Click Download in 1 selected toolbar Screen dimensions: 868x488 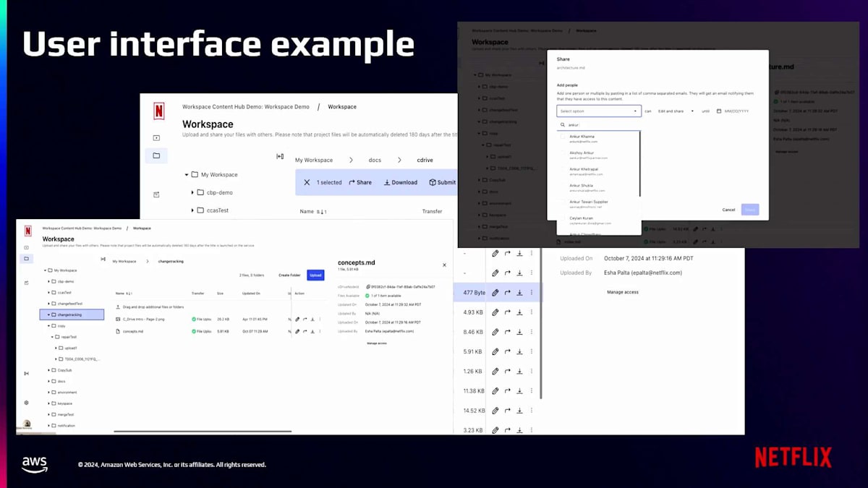point(401,182)
